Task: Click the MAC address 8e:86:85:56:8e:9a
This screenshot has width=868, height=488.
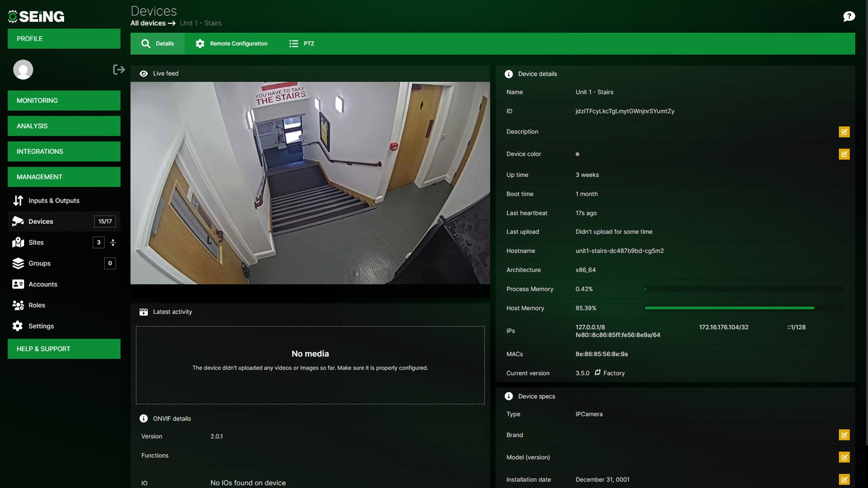Action: coord(601,354)
